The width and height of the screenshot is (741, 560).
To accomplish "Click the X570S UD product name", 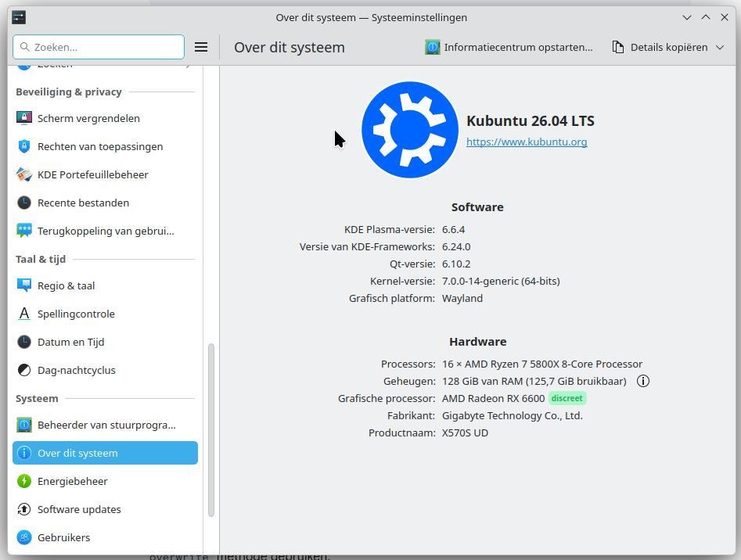I will (x=465, y=433).
